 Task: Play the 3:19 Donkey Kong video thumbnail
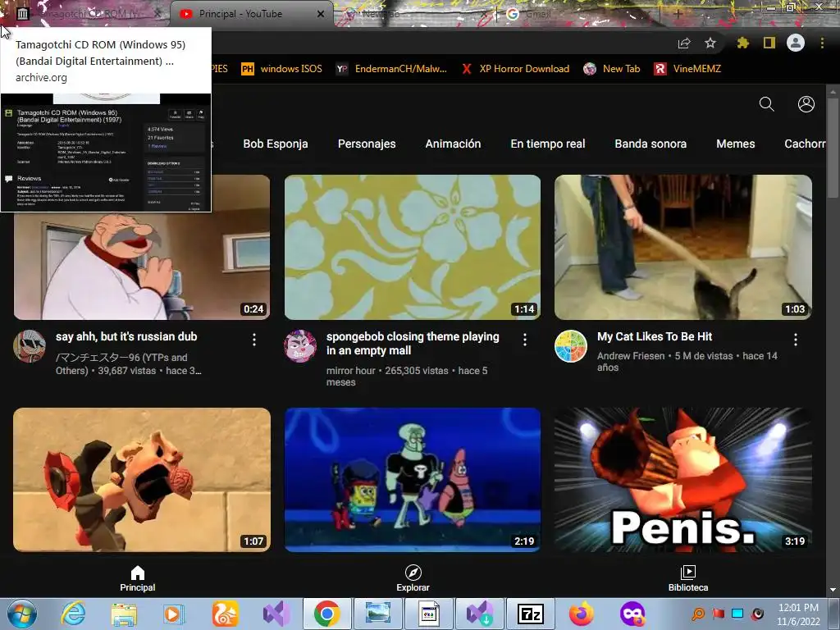(683, 479)
